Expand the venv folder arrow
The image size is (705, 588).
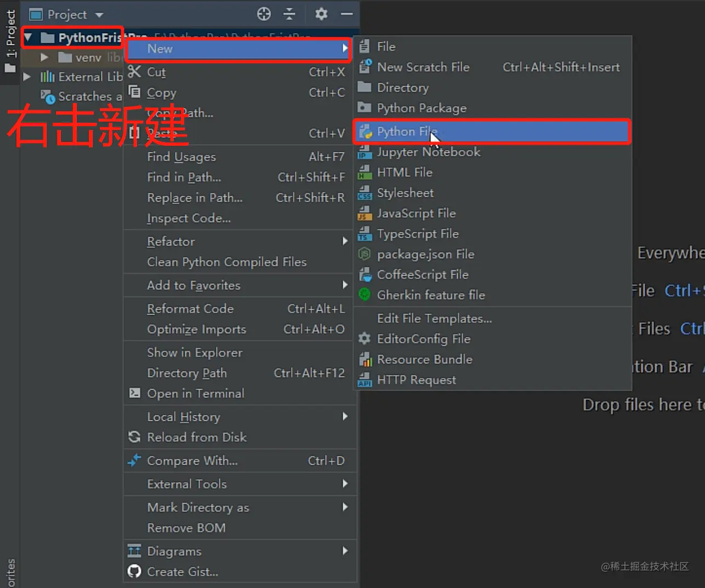[x=44, y=57]
